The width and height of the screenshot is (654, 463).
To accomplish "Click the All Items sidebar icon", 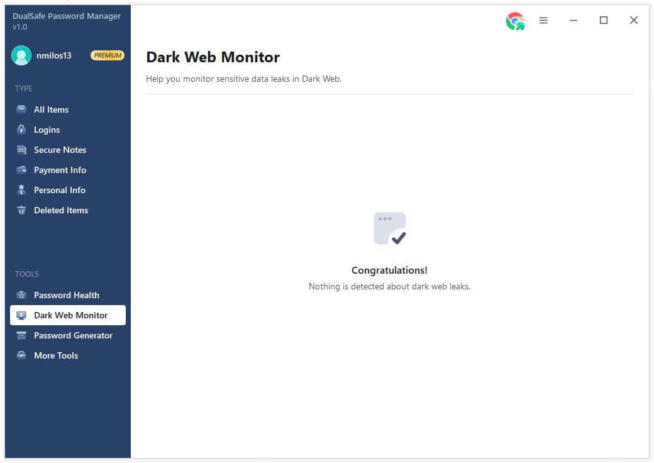I will (21, 109).
